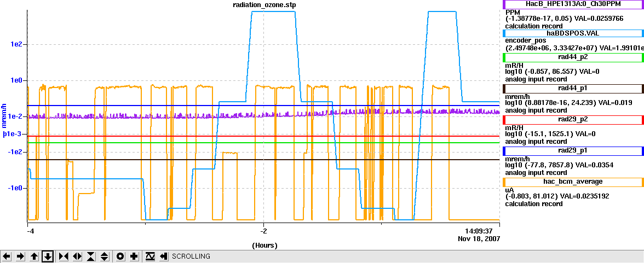Select the rad29_p2 legend entry
This screenshot has width=644, height=263.
click(x=573, y=120)
